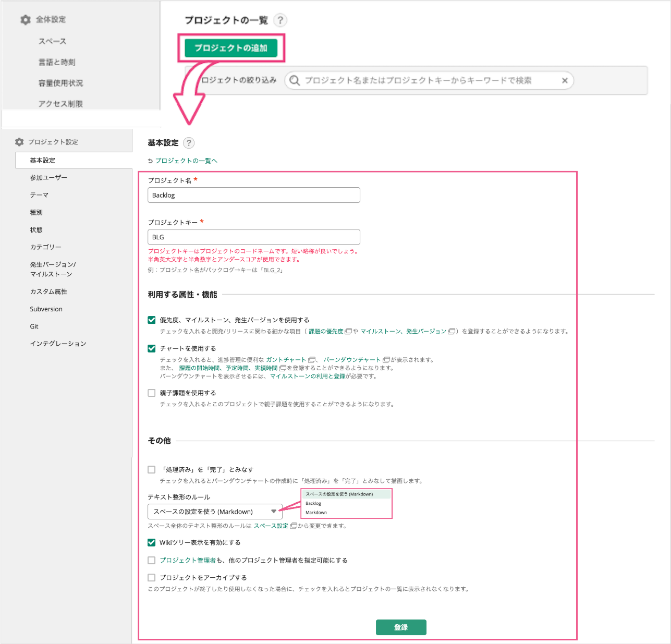Select スペースの設定を使う (Markdown) option in list
This screenshot has height=644, width=671.
point(347,494)
